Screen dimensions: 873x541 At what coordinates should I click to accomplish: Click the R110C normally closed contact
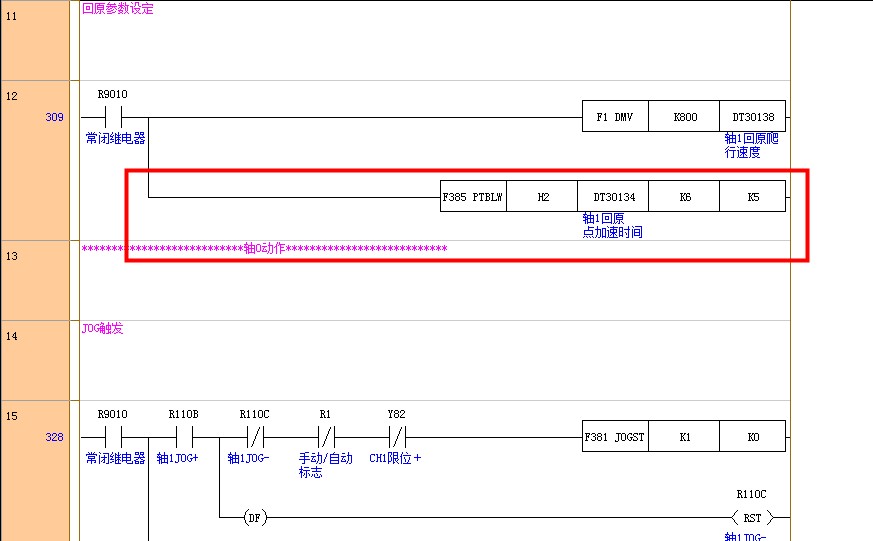(255, 437)
